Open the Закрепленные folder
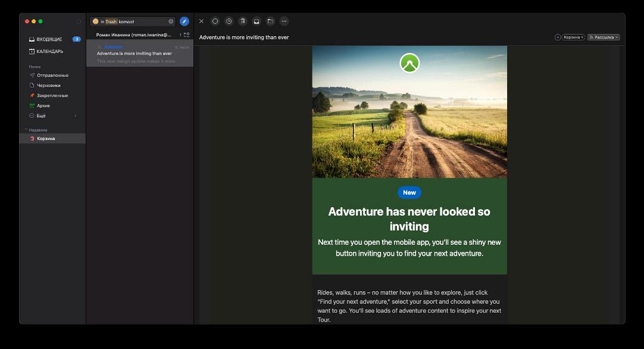Viewport: 644px width, 349px height. [52, 95]
